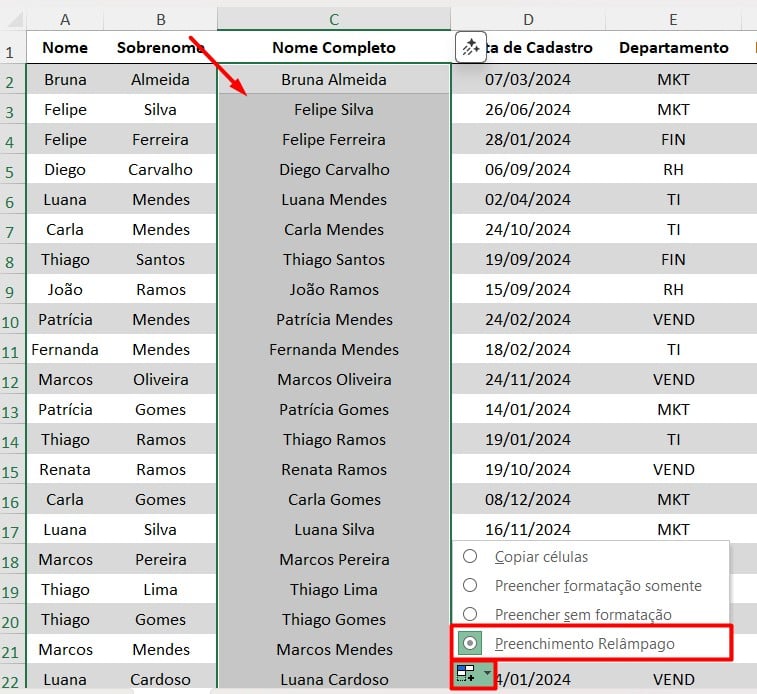Viewport: 757px width, 694px height.
Task: Click cell with date 07/03/2024
Action: [527, 80]
